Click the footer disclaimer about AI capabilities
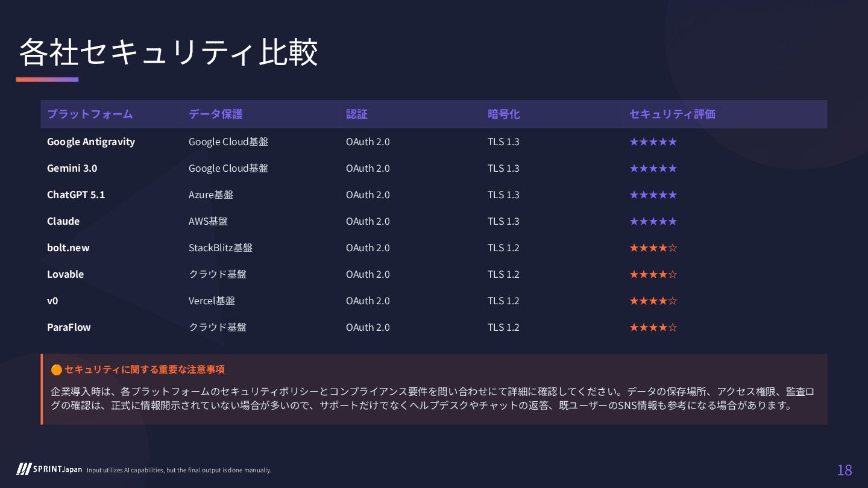This screenshot has width=868, height=488. (x=179, y=470)
